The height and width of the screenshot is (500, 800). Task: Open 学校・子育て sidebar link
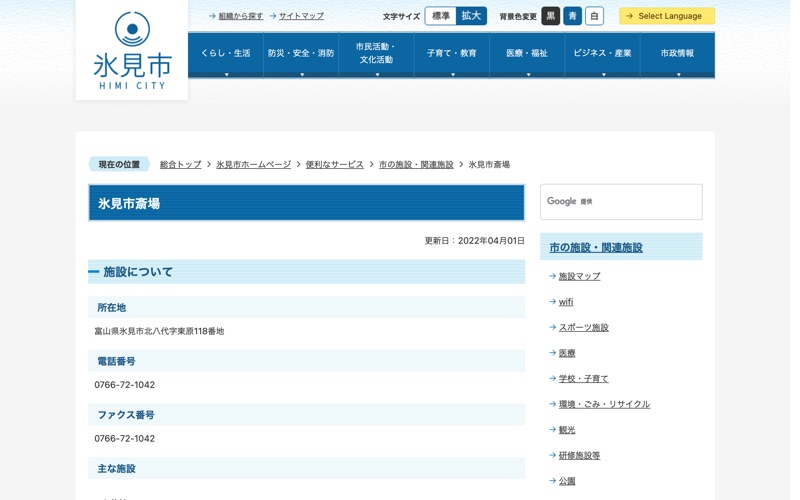coord(584,378)
